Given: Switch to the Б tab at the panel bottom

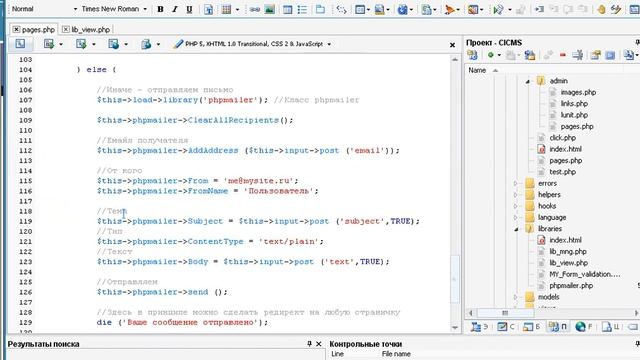Looking at the screenshot, I should 532,327.
